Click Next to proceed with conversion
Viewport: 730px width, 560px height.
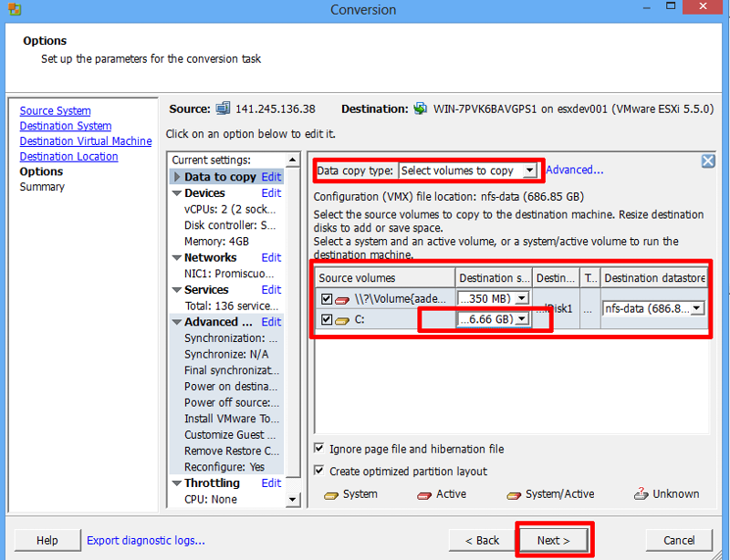pyautogui.click(x=554, y=540)
